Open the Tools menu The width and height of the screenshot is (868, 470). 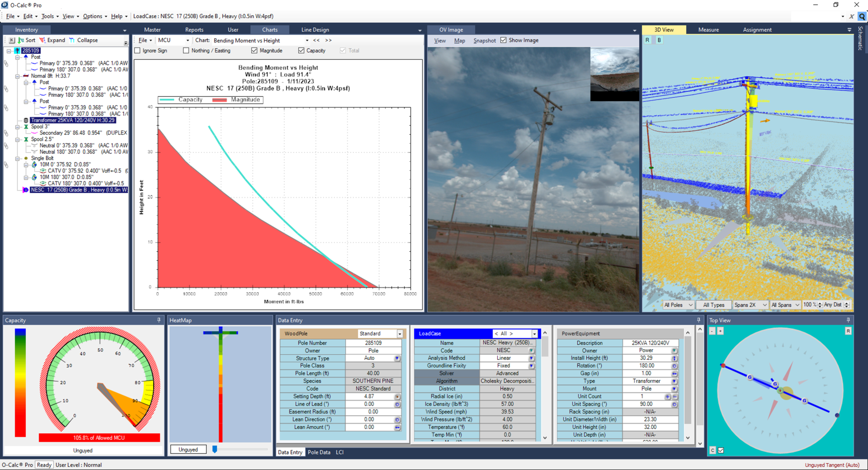point(47,16)
